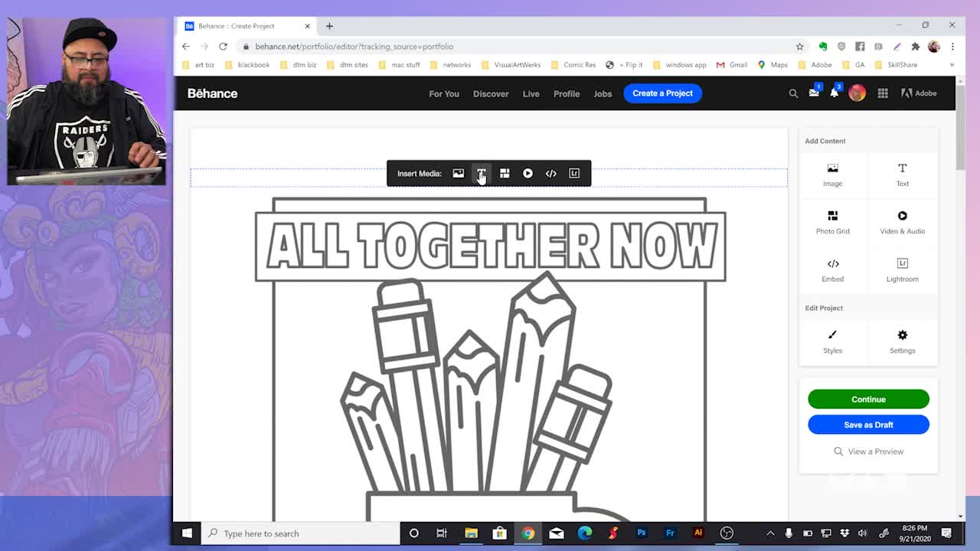
Task: Open the For You page
Action: point(444,94)
